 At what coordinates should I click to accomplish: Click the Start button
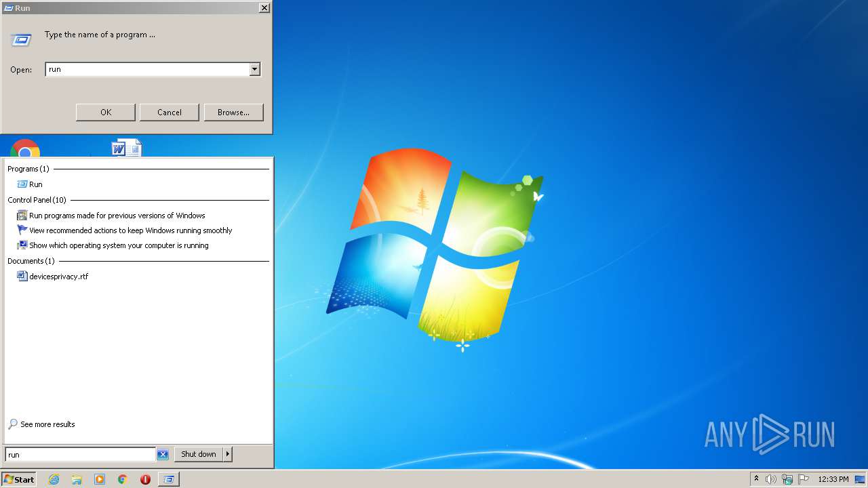click(18, 479)
